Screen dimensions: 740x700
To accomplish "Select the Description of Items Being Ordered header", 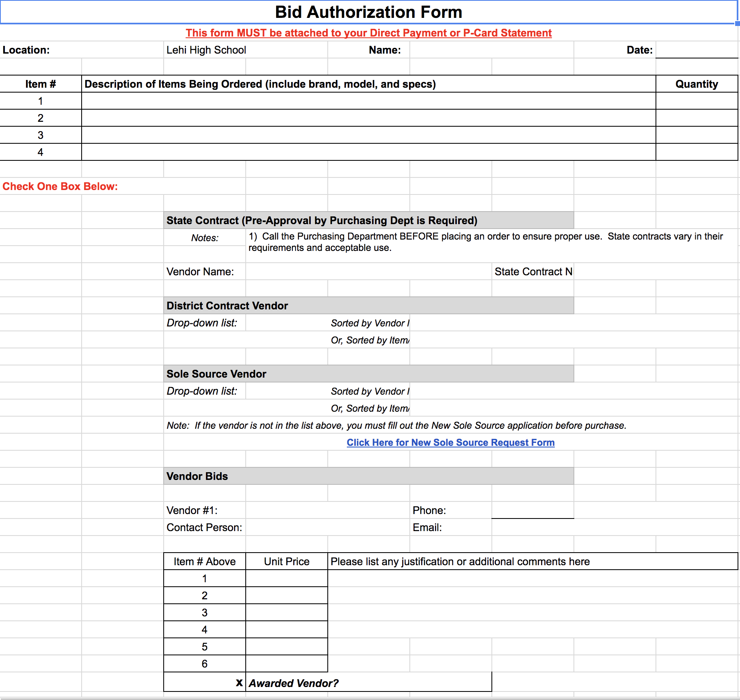I will point(369,84).
